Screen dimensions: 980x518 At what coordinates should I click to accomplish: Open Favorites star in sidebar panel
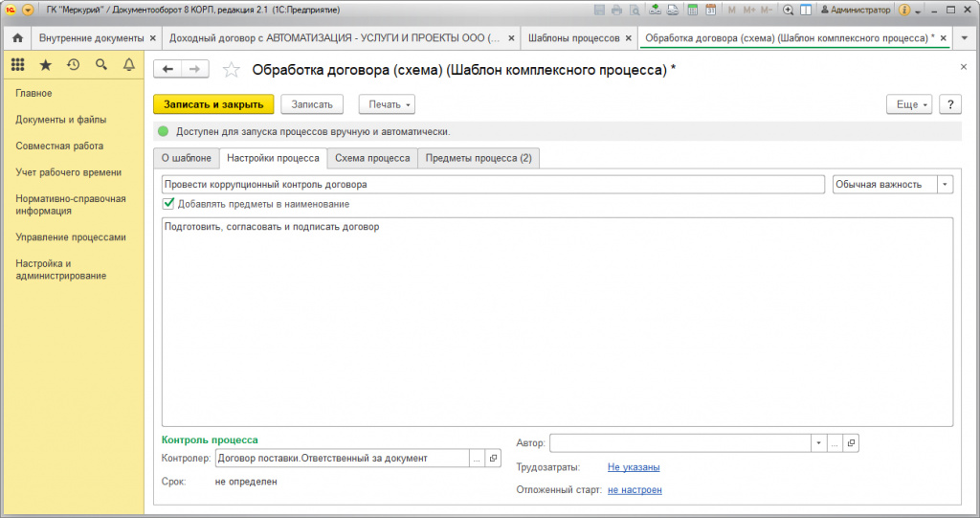[x=46, y=64]
